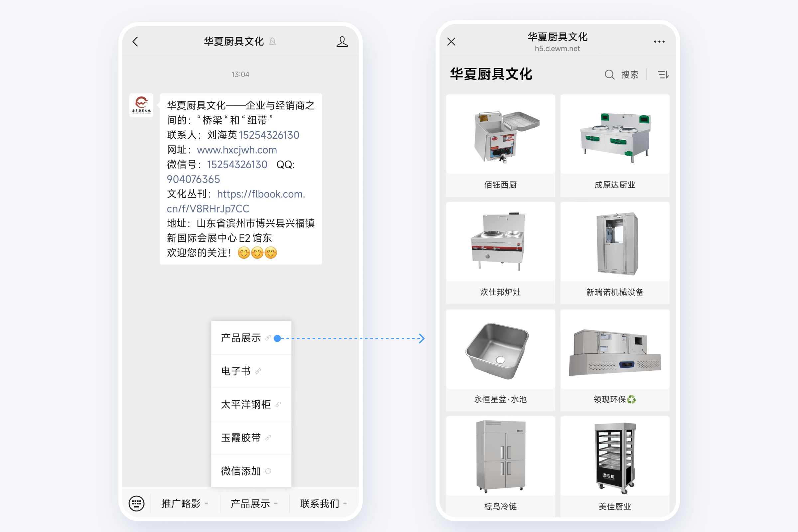
Task: Open the 佰钰西厨 fryer product card
Action: pyautogui.click(x=500, y=145)
